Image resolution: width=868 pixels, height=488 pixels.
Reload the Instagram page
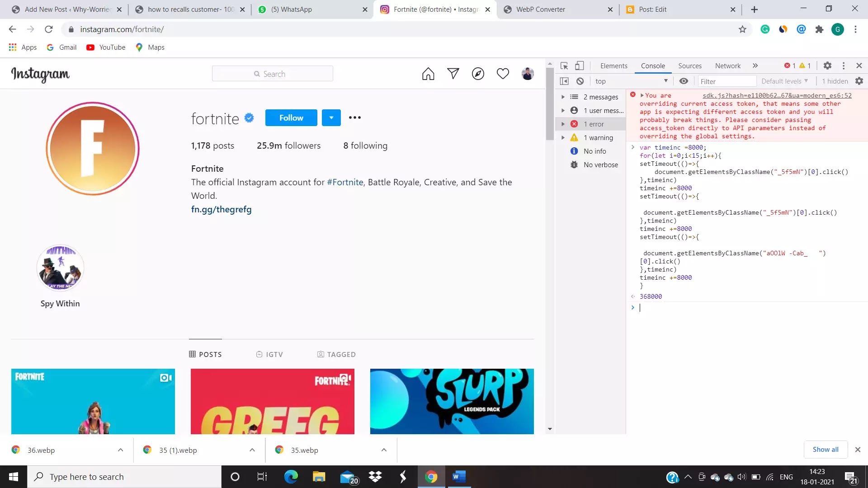[49, 29]
